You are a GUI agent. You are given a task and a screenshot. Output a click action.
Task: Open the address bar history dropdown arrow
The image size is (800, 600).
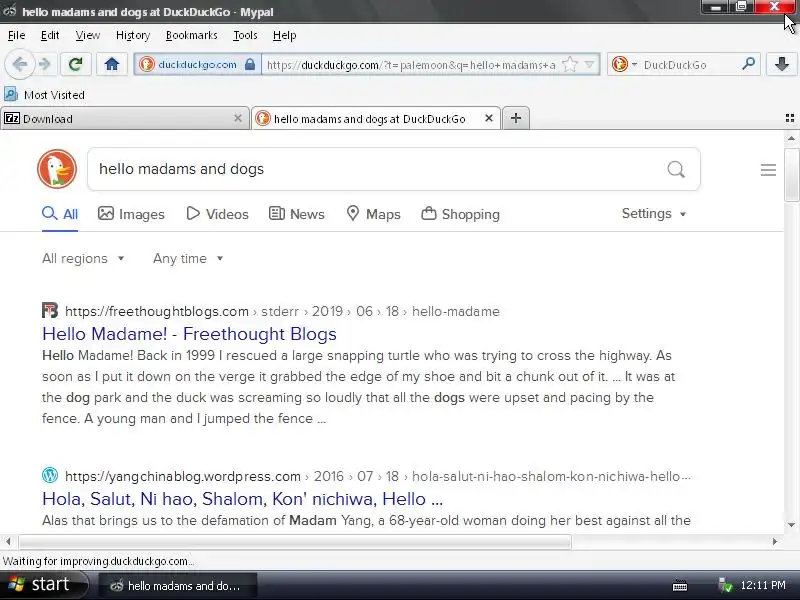[x=590, y=65]
